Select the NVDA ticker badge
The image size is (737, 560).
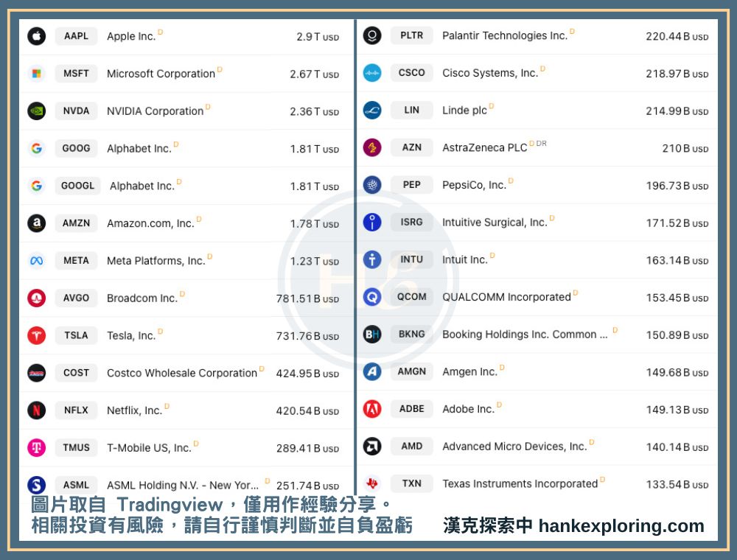[76, 111]
